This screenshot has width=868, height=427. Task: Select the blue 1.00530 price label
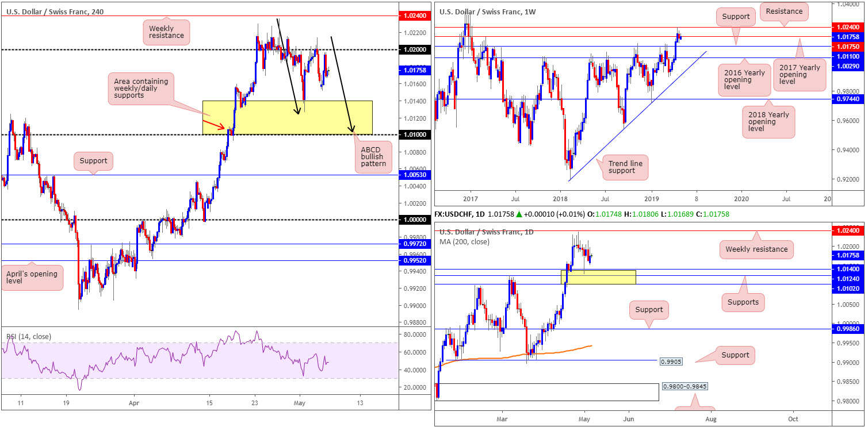coord(414,175)
